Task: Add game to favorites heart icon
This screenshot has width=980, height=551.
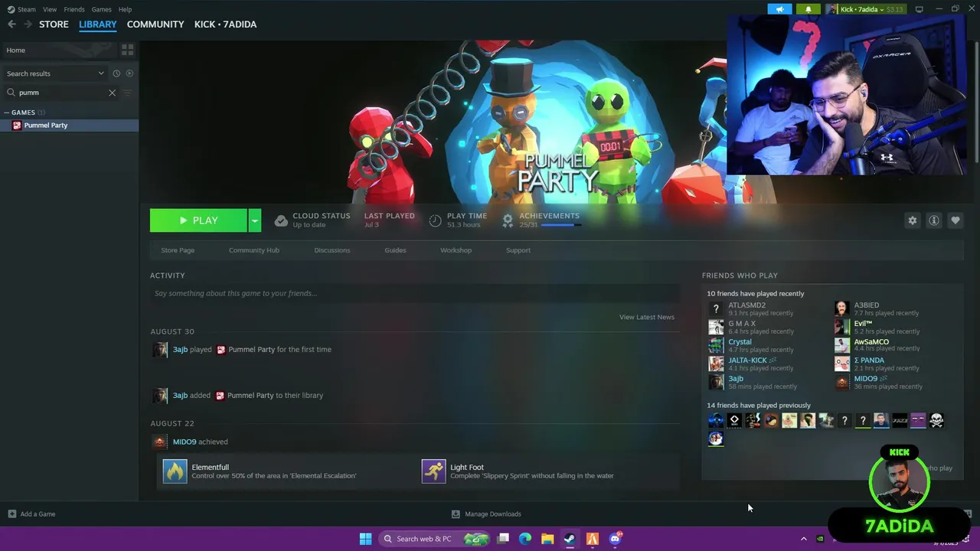Action: (955, 220)
